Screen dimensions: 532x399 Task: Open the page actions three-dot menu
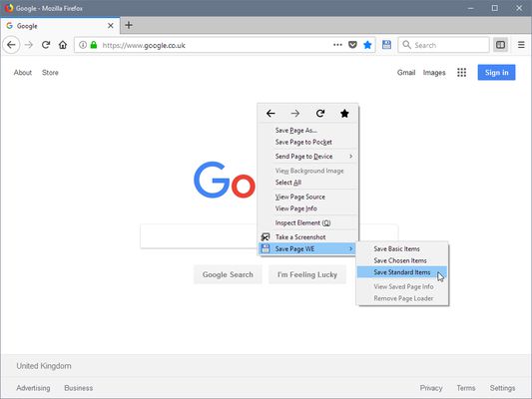(337, 45)
